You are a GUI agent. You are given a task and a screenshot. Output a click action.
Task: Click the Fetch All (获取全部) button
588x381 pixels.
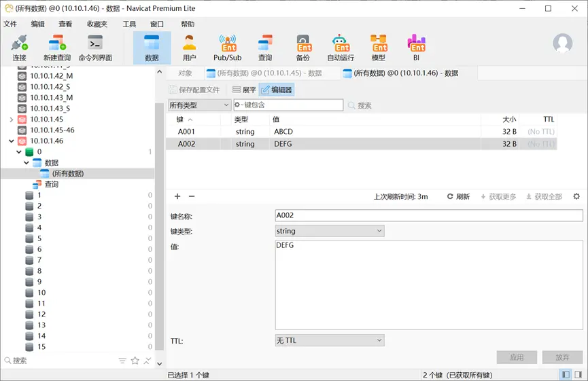[x=544, y=197]
